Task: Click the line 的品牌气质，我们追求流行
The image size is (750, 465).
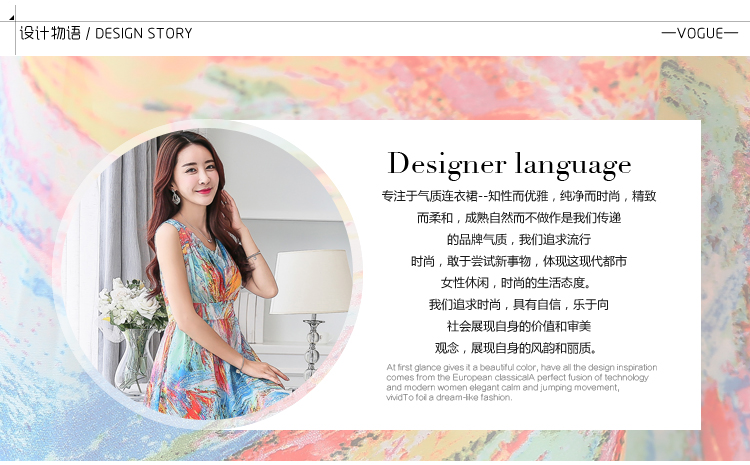Action: 519,240
